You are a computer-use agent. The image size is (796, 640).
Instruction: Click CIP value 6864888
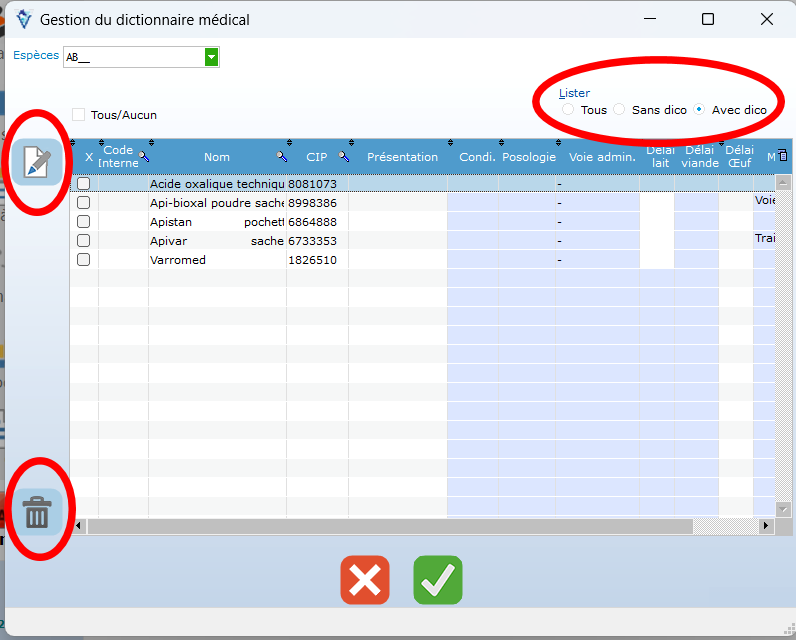pos(312,222)
